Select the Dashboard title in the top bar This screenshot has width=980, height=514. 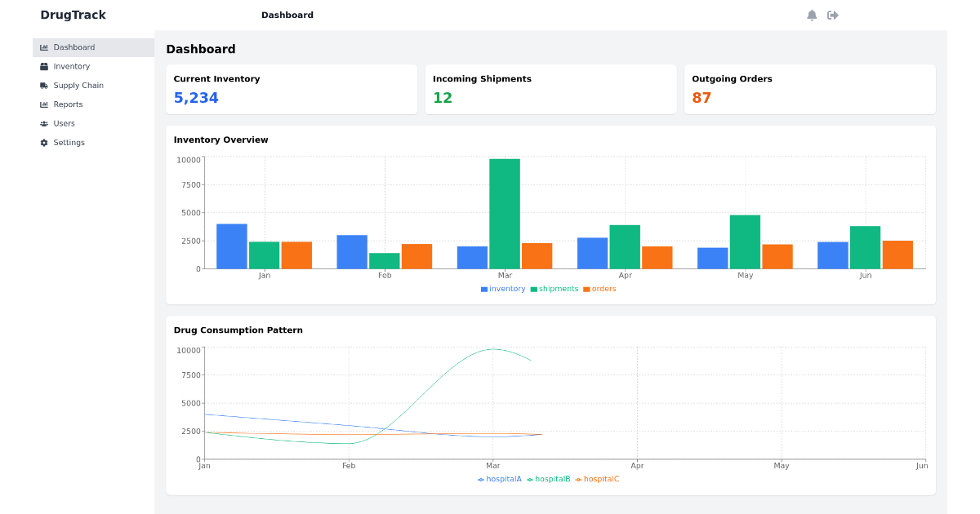287,14
